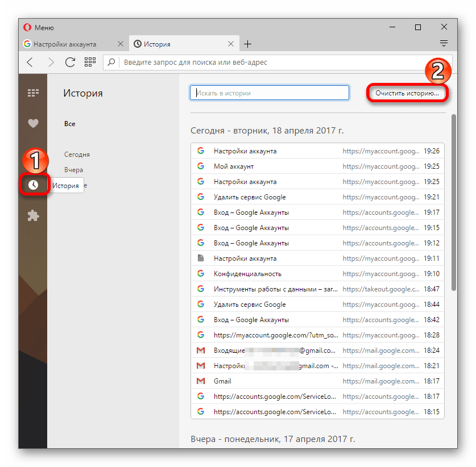Open Вход – Google Аккаунты entry at 19:12
The height and width of the screenshot is (467, 476).
click(x=317, y=243)
